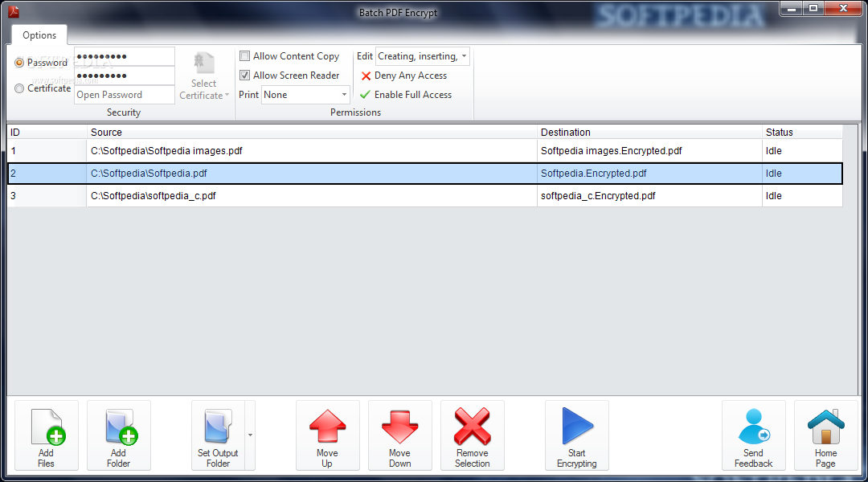
Task: Click the Deny Any Access option
Action: pos(403,76)
